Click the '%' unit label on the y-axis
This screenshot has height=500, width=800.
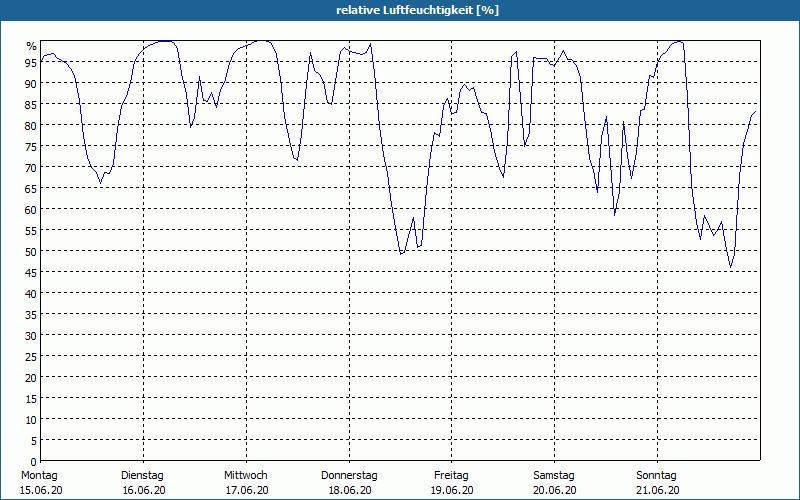pyautogui.click(x=32, y=46)
